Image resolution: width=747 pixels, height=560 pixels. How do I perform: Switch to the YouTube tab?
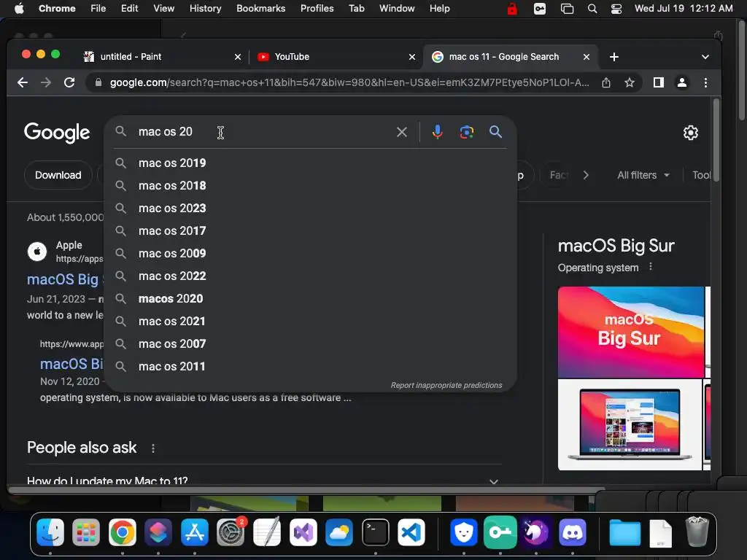pyautogui.click(x=336, y=57)
